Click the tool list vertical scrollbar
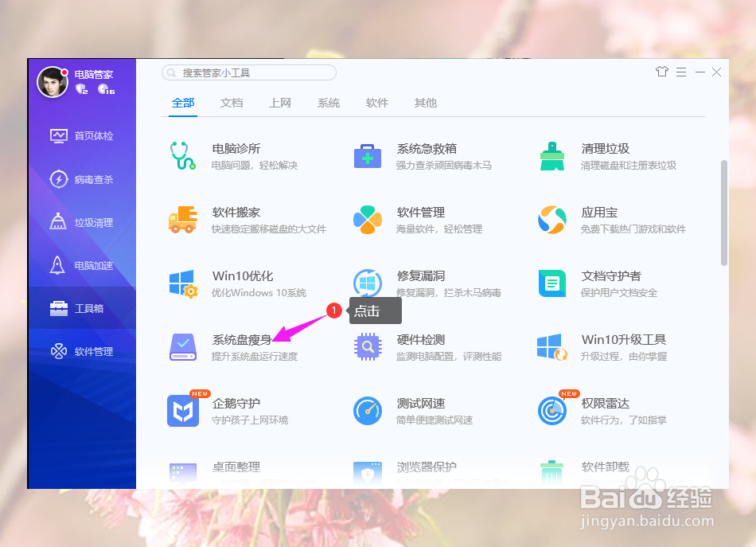 [x=723, y=213]
